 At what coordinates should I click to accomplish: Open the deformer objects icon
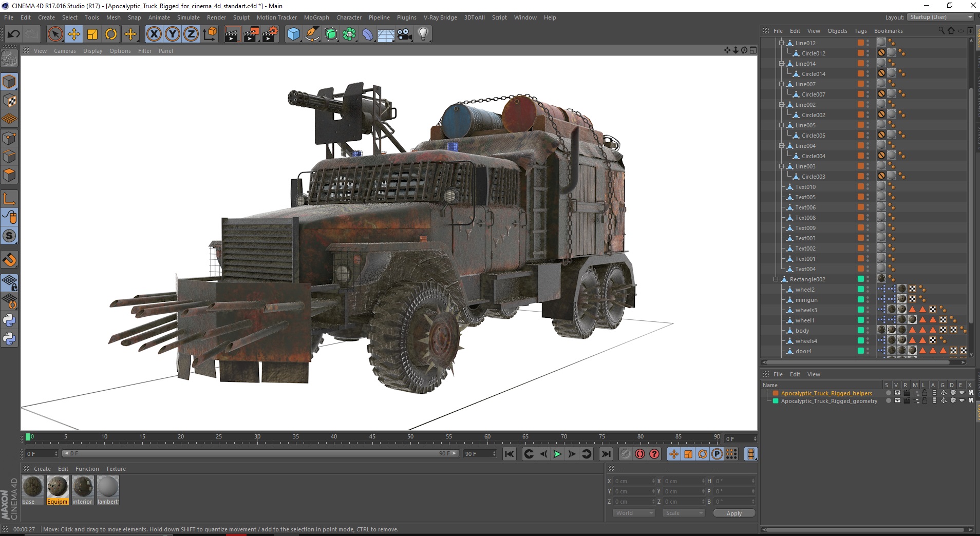coord(368,34)
